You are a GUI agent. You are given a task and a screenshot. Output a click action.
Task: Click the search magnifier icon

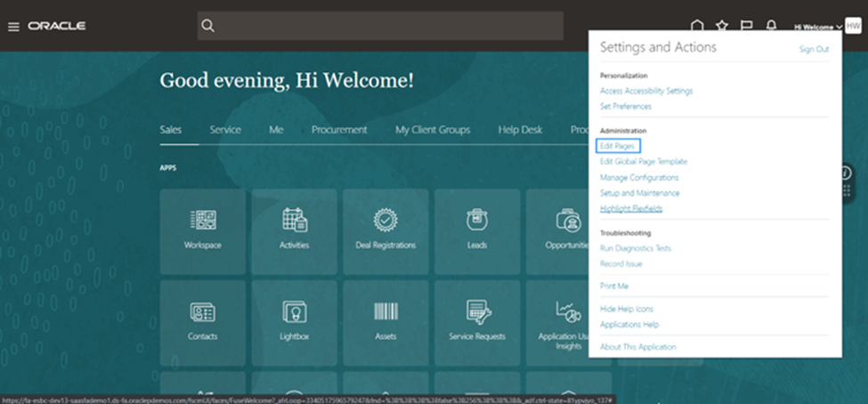pos(207,26)
